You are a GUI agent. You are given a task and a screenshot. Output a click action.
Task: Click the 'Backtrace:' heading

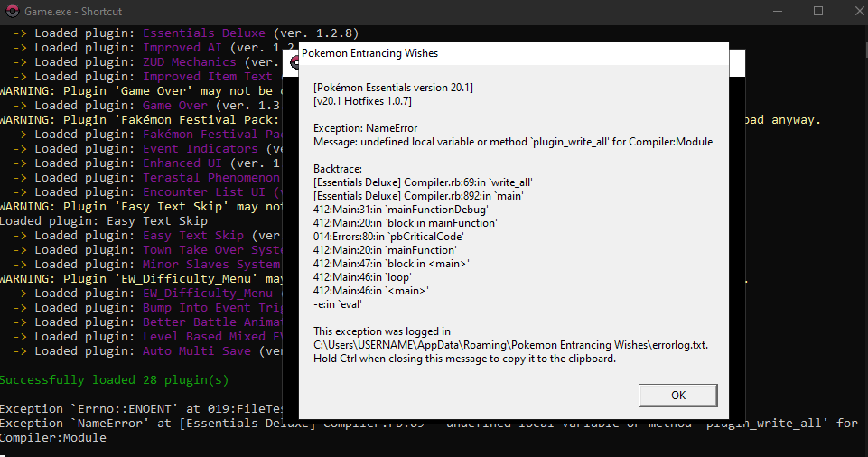tap(338, 169)
